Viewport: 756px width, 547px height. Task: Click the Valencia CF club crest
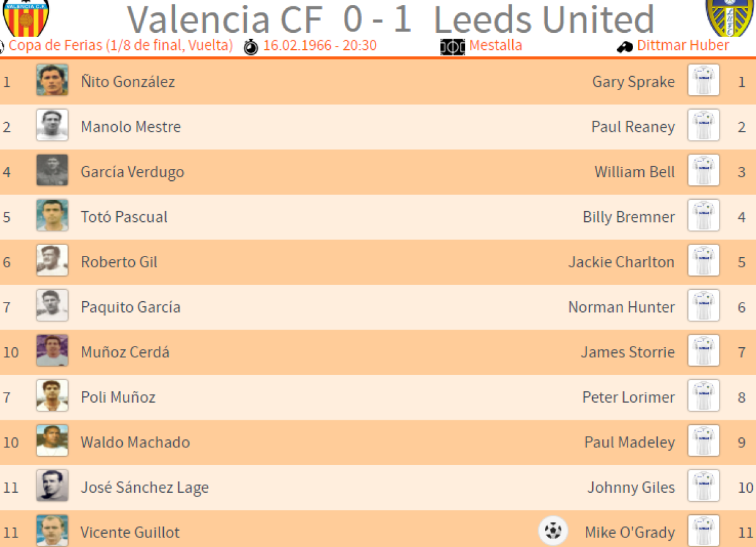click(25, 18)
